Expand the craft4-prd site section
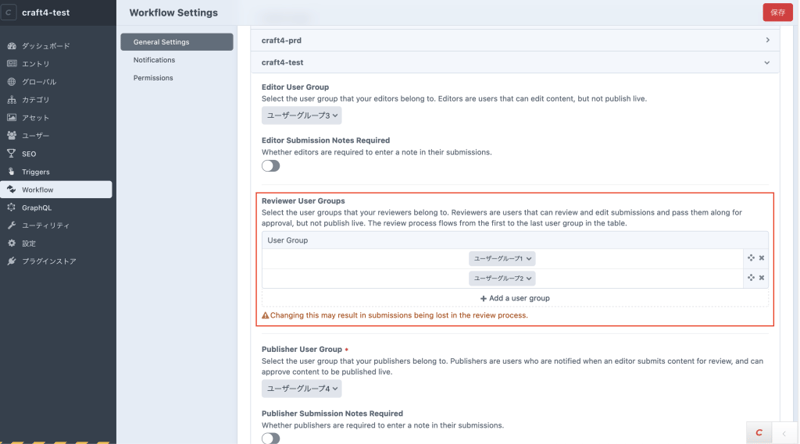This screenshot has height=444, width=800. tap(767, 41)
